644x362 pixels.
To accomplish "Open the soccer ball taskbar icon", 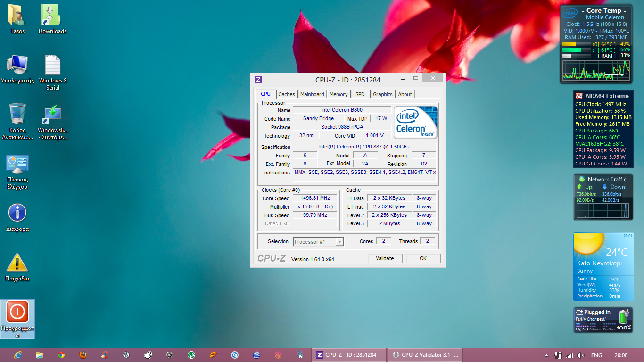I will coord(170,355).
